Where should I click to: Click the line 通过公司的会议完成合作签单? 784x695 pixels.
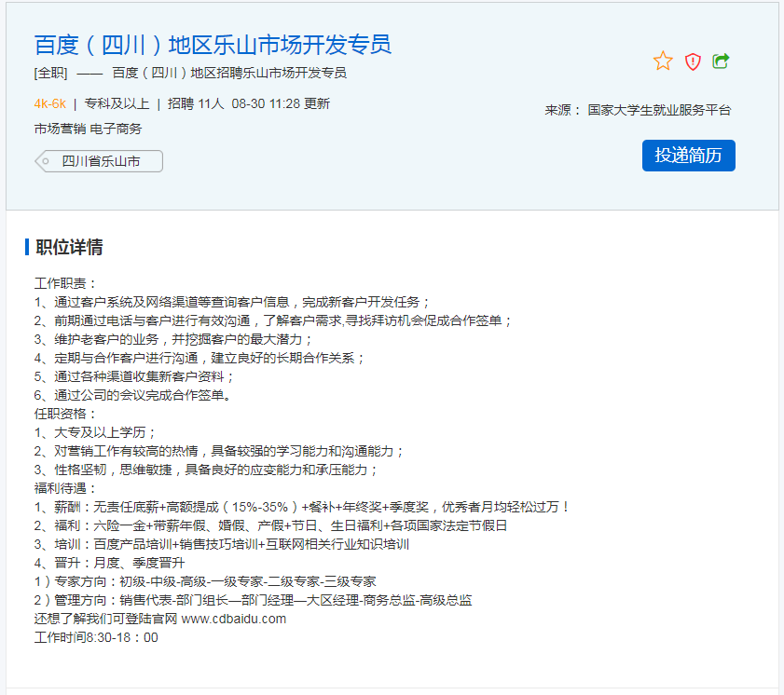tap(132, 396)
